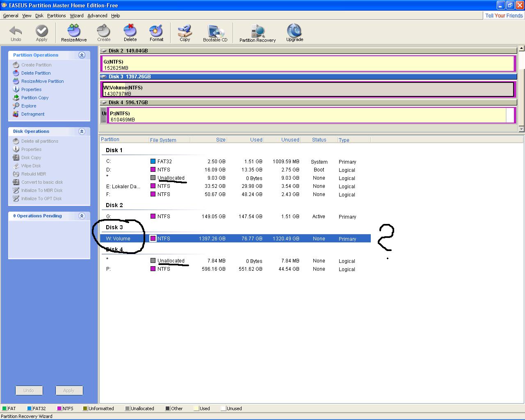Launch Partition Recovery from toolbar
The image size is (525, 420).
click(x=258, y=33)
